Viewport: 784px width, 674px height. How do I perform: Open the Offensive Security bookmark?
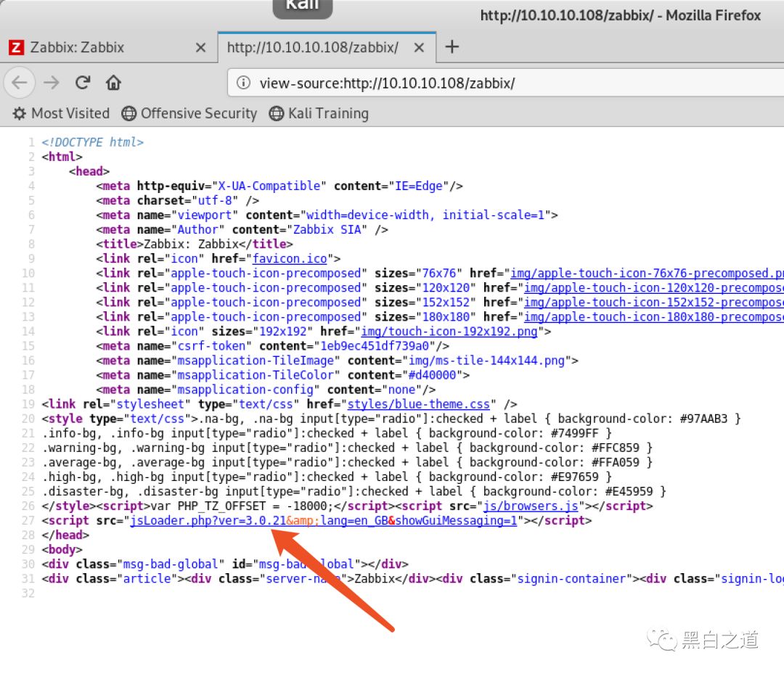[189, 113]
